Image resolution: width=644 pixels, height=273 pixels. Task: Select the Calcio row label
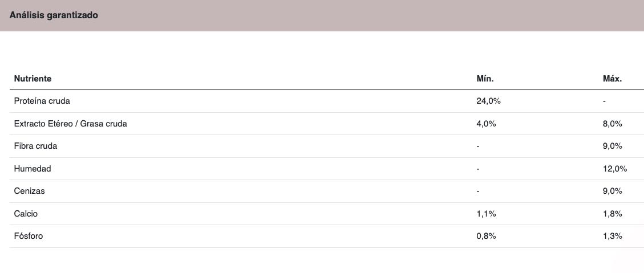click(26, 214)
